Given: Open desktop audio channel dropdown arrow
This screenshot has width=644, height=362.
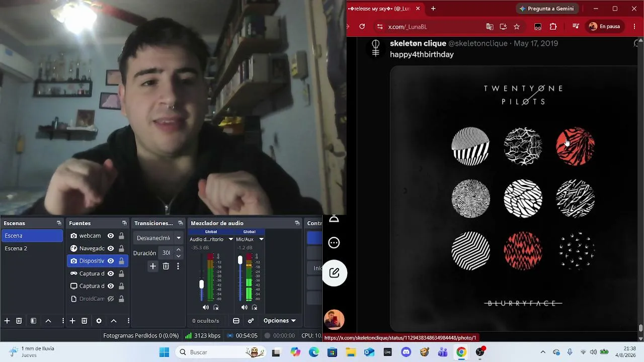Looking at the screenshot, I should click(231, 239).
